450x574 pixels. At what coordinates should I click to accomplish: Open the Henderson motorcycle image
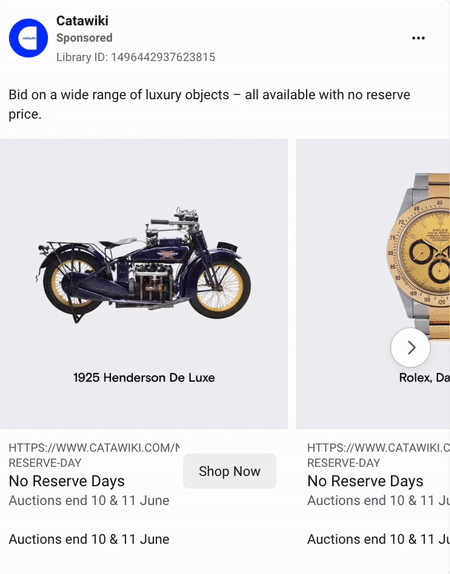coord(144,265)
